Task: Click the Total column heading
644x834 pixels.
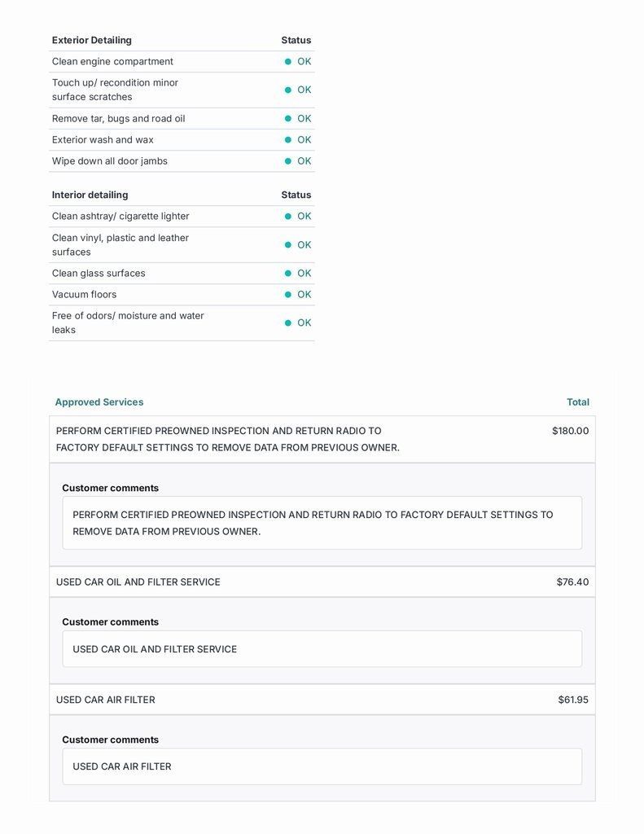Action: [x=578, y=402]
